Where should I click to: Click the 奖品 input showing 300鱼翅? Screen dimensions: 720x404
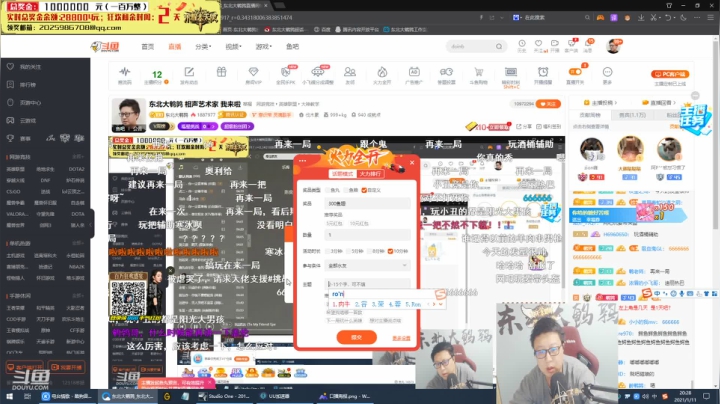(367, 203)
